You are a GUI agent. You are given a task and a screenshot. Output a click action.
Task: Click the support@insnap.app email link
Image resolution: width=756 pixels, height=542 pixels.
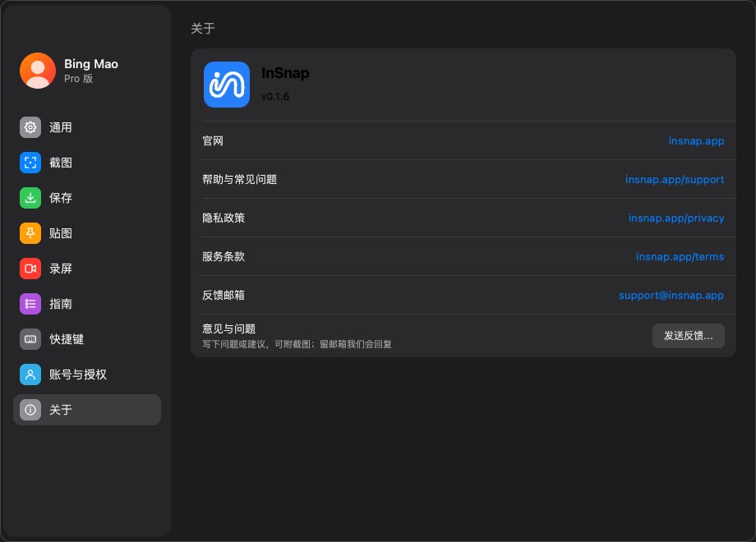click(x=671, y=295)
